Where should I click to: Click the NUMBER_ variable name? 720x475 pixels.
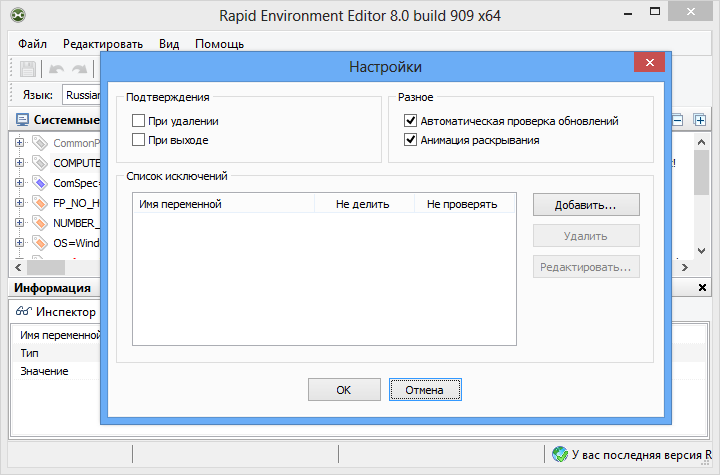tap(76, 223)
